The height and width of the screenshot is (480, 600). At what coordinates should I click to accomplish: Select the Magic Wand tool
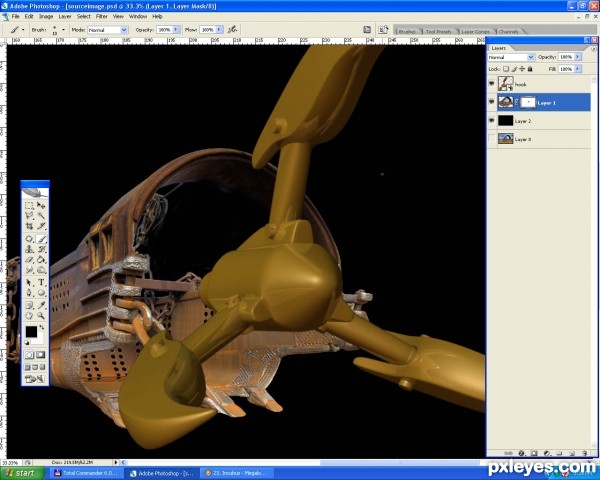click(41, 216)
